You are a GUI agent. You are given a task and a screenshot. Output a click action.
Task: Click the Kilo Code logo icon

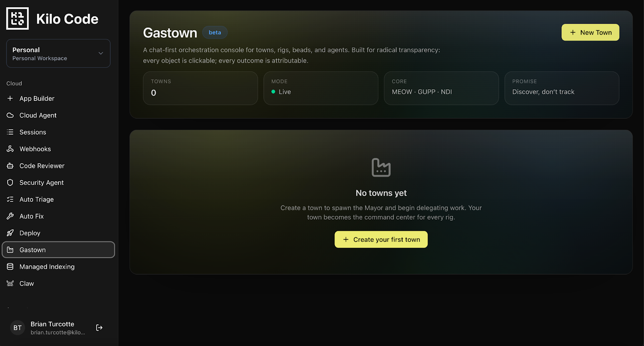[x=17, y=19]
